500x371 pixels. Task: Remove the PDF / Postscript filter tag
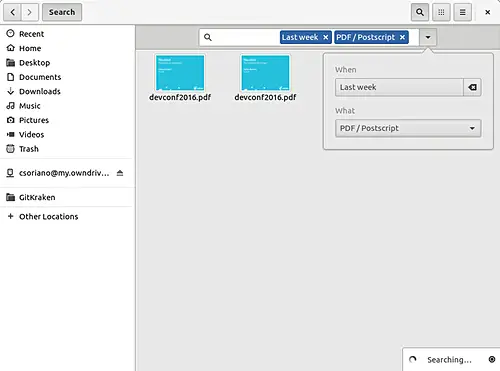point(402,37)
